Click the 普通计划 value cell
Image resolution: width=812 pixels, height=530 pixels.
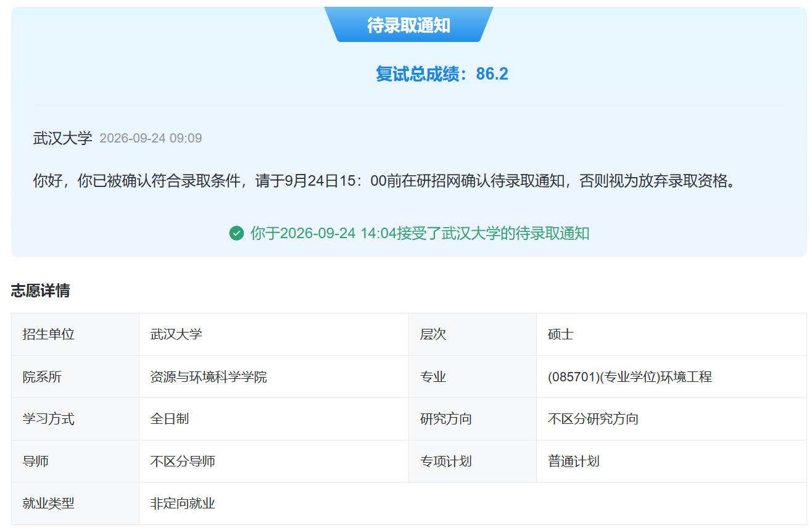pos(671,462)
